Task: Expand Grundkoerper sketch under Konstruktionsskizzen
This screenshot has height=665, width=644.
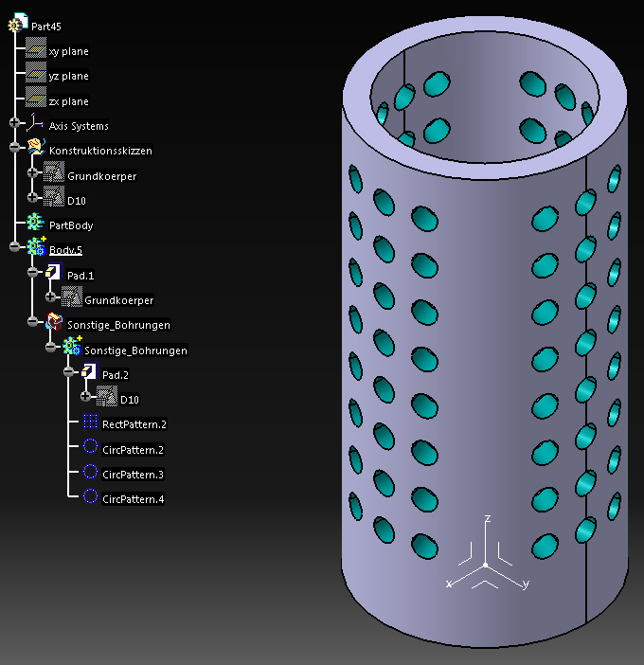Action: pos(32,172)
